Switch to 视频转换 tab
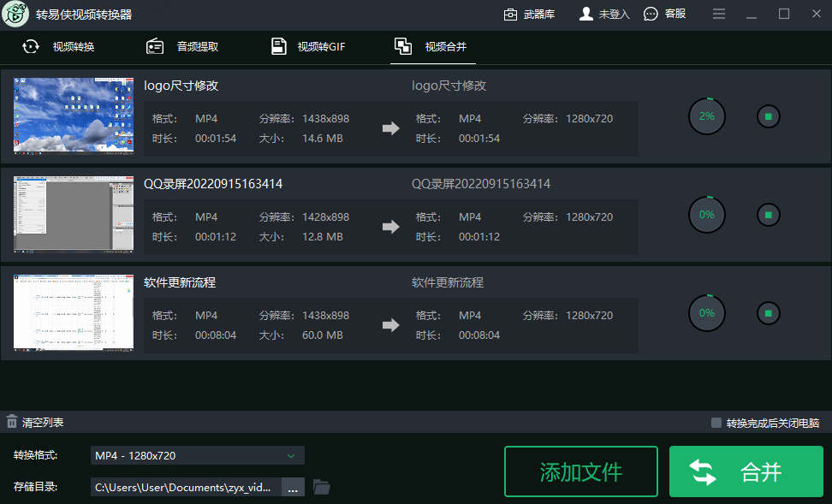This screenshot has width=832, height=504. tap(58, 46)
